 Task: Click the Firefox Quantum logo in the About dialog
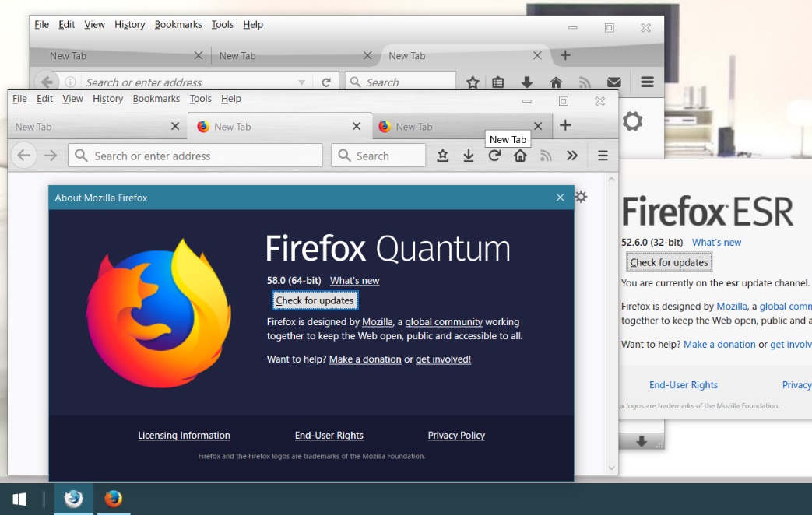click(159, 313)
